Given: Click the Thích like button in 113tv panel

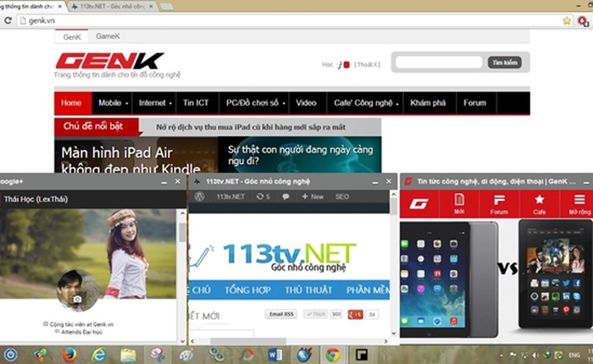Looking at the screenshot, I should [x=316, y=314].
